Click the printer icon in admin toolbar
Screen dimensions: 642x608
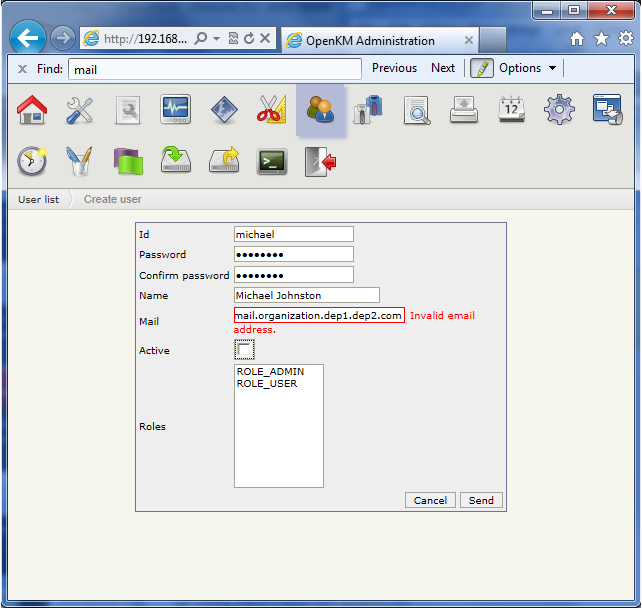point(464,110)
